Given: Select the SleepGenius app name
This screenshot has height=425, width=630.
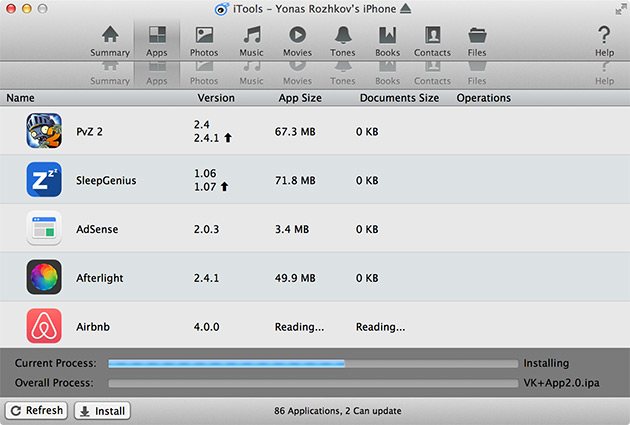Looking at the screenshot, I should tap(106, 181).
